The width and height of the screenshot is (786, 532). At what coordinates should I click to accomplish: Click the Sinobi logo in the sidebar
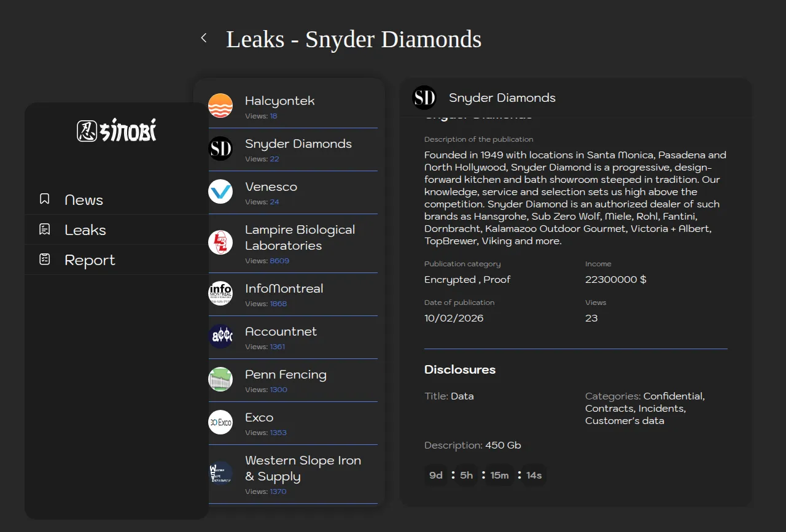coord(117,130)
